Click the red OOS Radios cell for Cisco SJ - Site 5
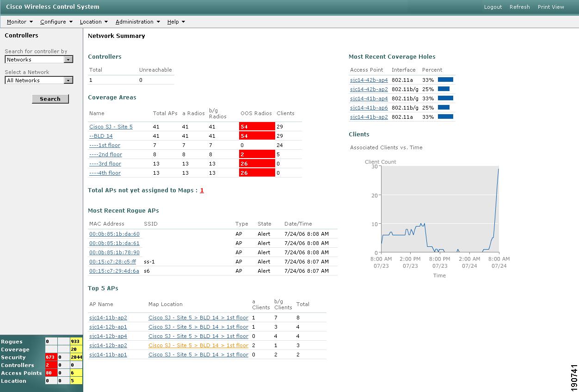This screenshot has width=579, height=392. pyautogui.click(x=257, y=127)
